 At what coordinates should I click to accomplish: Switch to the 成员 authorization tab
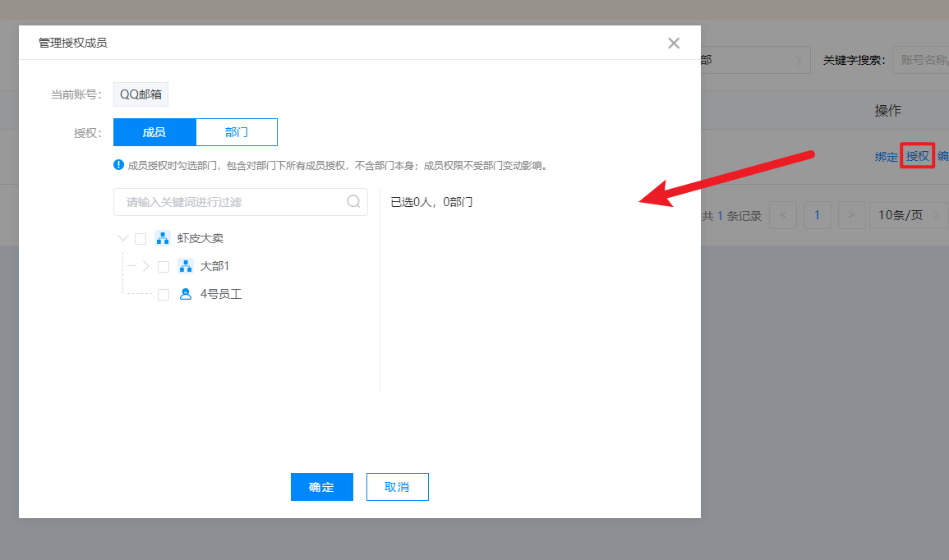click(154, 132)
